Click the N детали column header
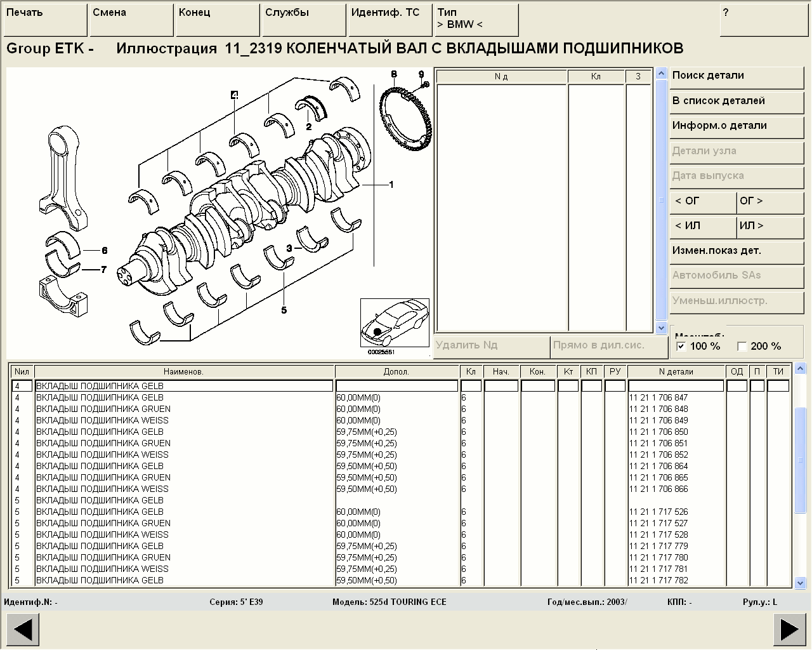Screen dimensions: 812x650 pyautogui.click(x=676, y=371)
